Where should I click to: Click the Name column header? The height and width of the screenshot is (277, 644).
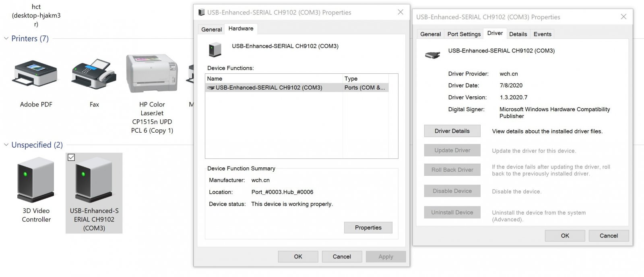[x=274, y=79]
